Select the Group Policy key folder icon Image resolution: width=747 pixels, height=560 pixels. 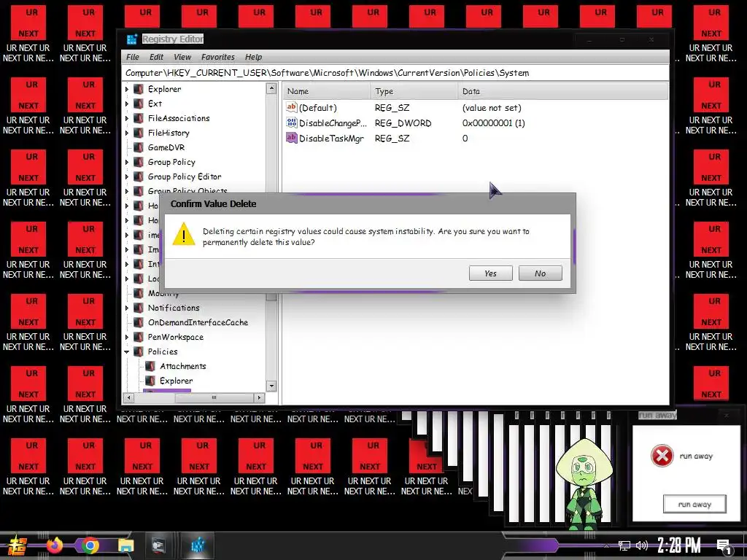coord(139,162)
